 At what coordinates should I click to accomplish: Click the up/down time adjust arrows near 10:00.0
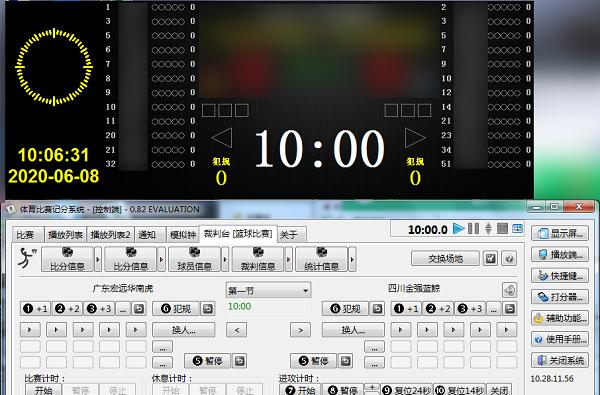[x=488, y=229]
